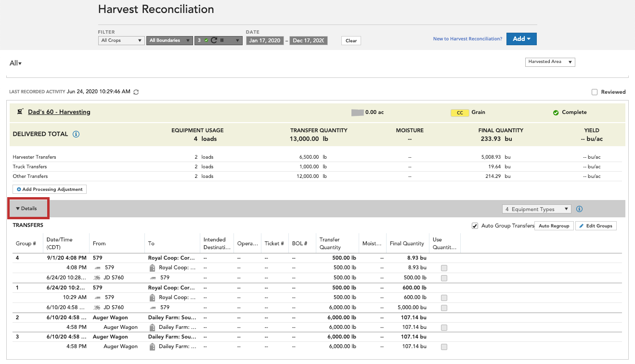The image size is (635, 364).
Task: Check Use Quantity box in 4:08 PM row
Action: tap(444, 268)
